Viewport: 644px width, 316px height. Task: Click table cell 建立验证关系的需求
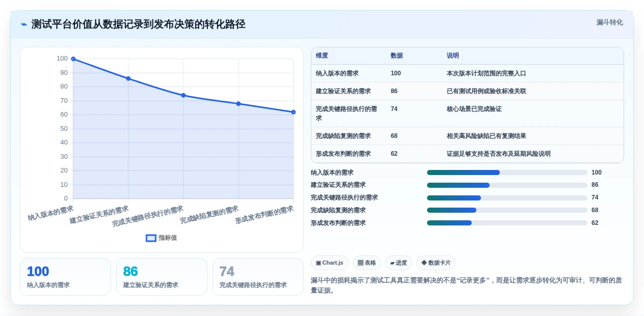[x=343, y=91]
